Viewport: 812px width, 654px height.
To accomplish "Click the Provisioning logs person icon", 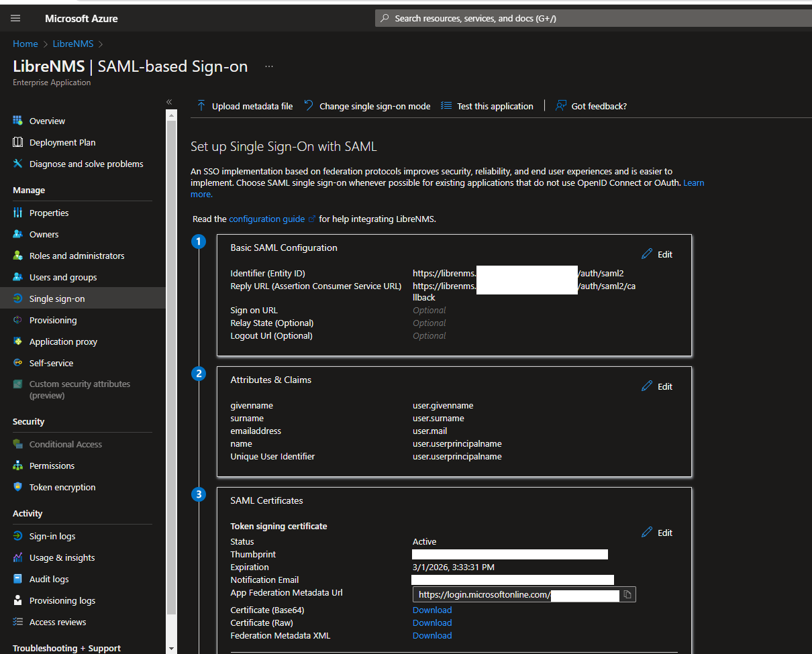I will pos(17,600).
